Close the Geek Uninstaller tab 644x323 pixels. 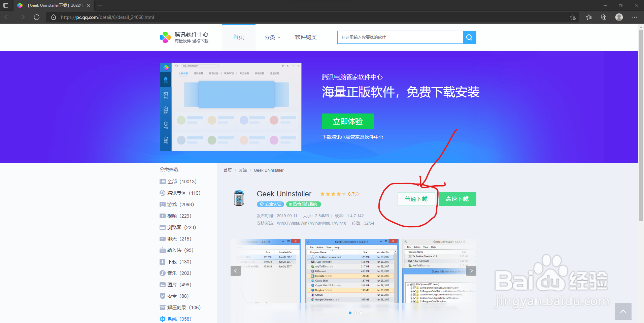[89, 5]
